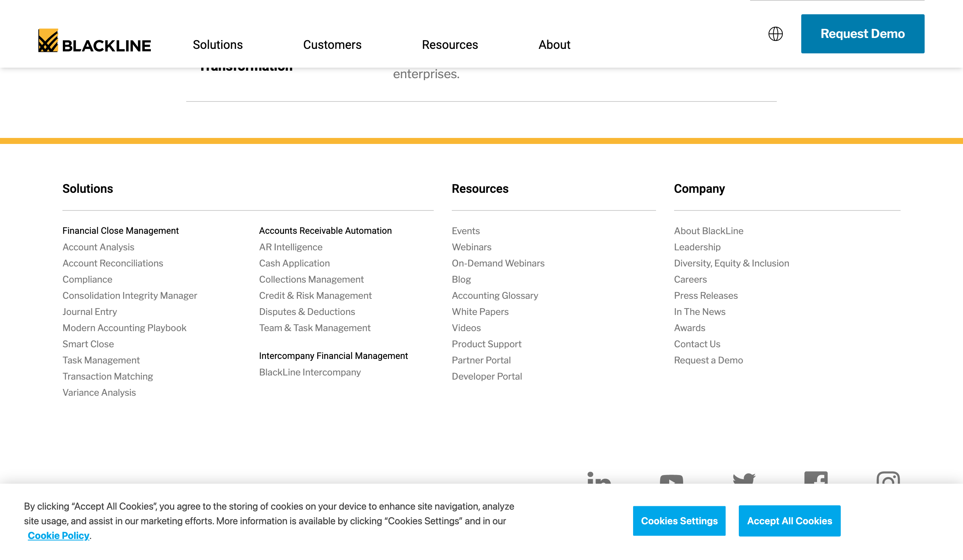The width and height of the screenshot is (963, 560).
Task: Go to Accounts Receivable Automation
Action: click(x=325, y=230)
